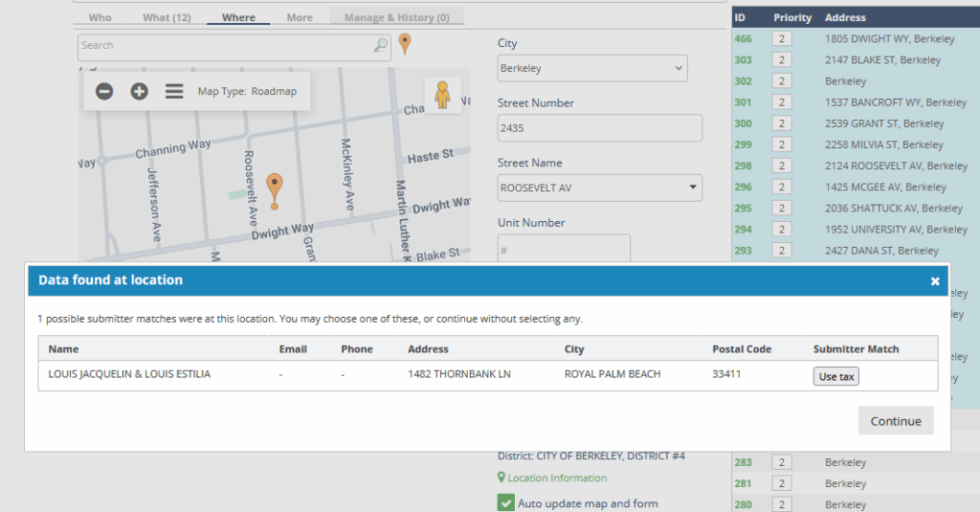Select the More tab
Screen dimensions: 980x512
[299, 17]
